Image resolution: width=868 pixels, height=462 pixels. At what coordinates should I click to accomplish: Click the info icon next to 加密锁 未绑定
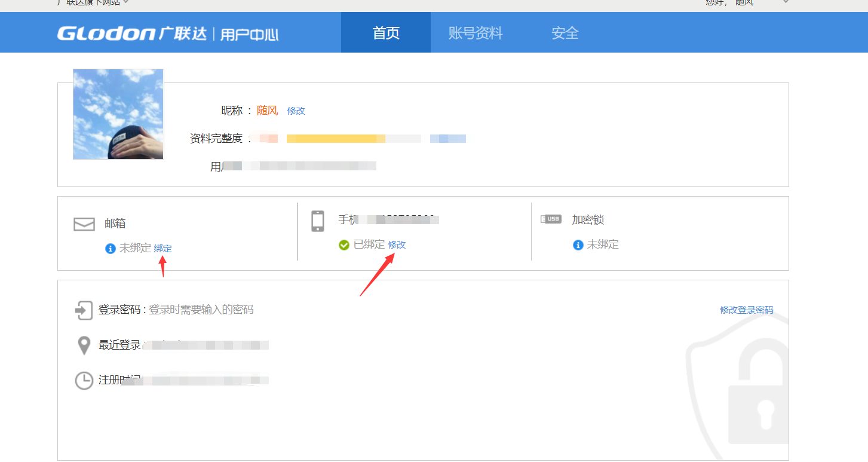[x=577, y=244]
